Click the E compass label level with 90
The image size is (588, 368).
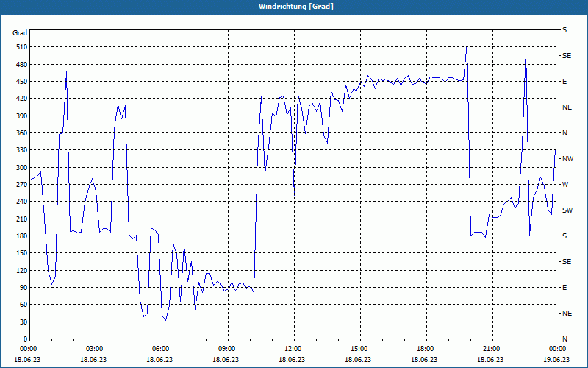click(x=564, y=288)
